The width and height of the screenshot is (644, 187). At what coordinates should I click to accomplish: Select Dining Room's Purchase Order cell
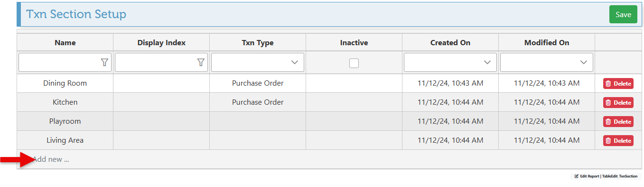(x=258, y=83)
